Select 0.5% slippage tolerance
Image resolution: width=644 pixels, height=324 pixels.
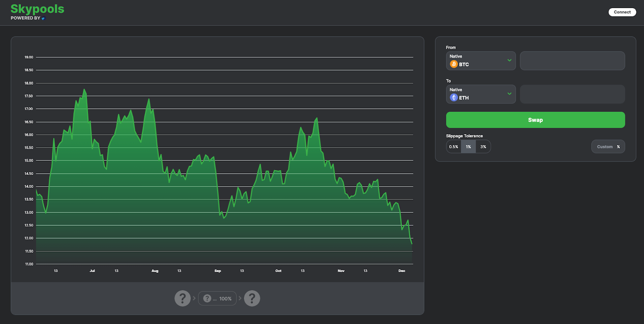(454, 147)
